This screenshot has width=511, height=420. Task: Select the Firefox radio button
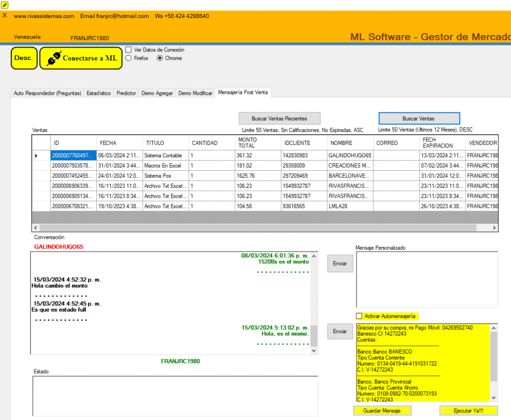pos(129,58)
